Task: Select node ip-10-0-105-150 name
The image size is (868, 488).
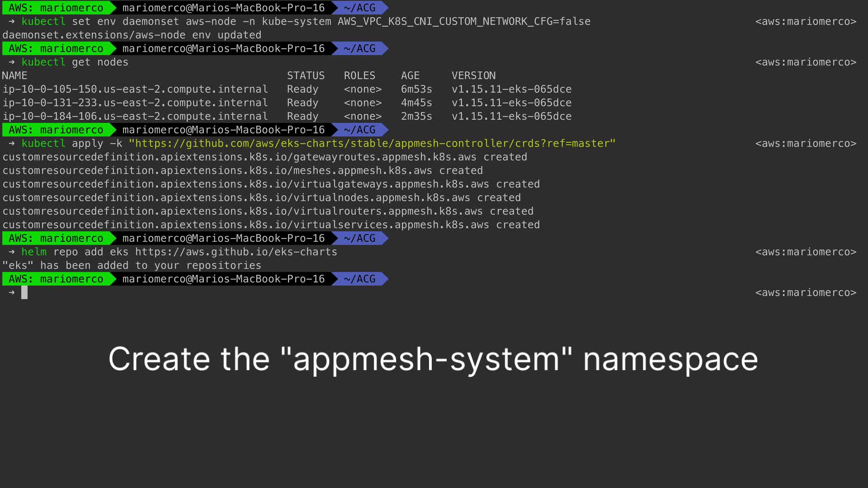Action: point(135,89)
